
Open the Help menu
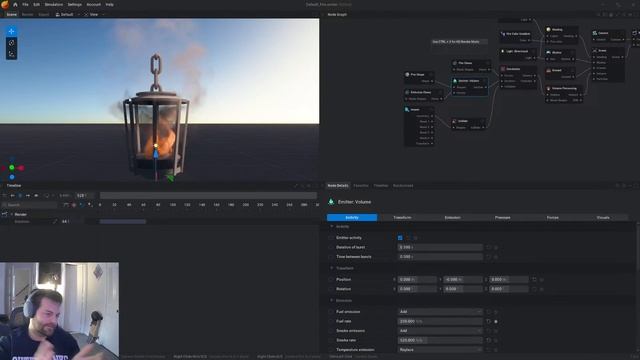coord(110,4)
